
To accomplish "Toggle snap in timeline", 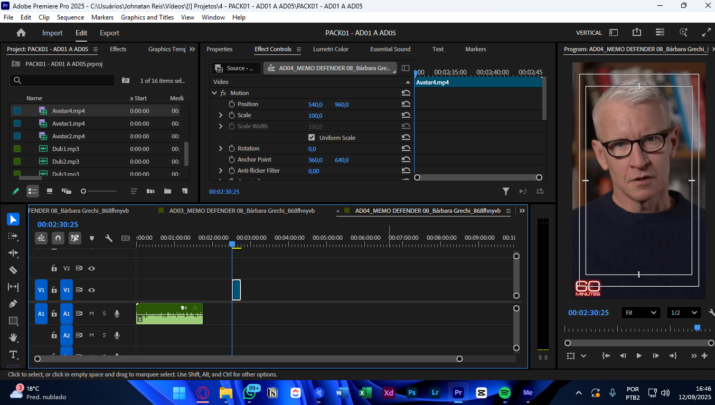I will [x=58, y=238].
